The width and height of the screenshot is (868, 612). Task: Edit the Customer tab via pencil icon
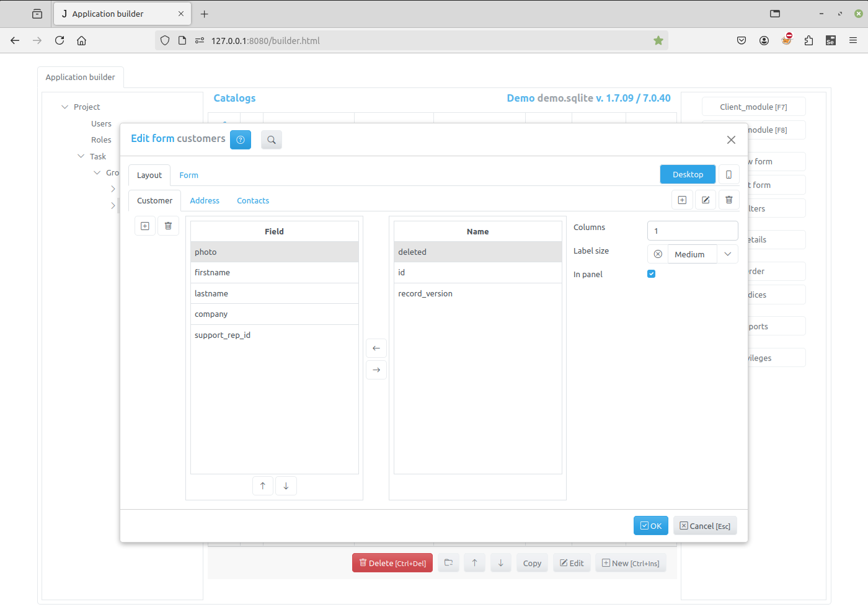[x=706, y=200]
